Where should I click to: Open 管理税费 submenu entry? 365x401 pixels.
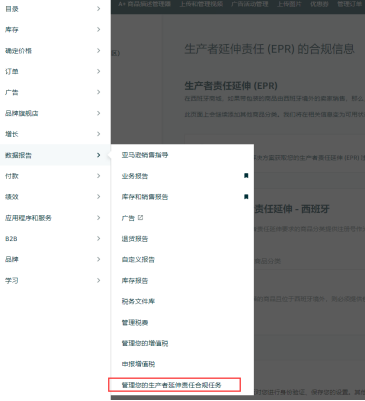point(135,322)
